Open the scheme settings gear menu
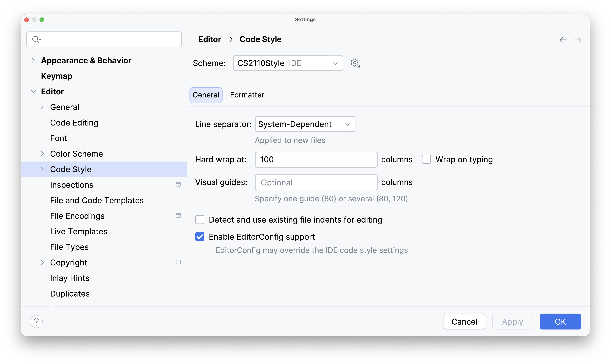Viewport: 611px width, 364px height. coord(355,63)
